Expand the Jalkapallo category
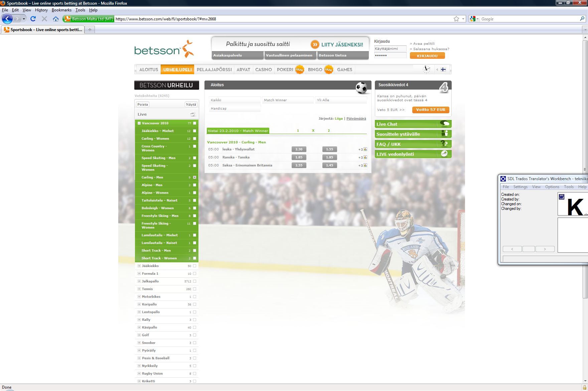 click(x=139, y=281)
